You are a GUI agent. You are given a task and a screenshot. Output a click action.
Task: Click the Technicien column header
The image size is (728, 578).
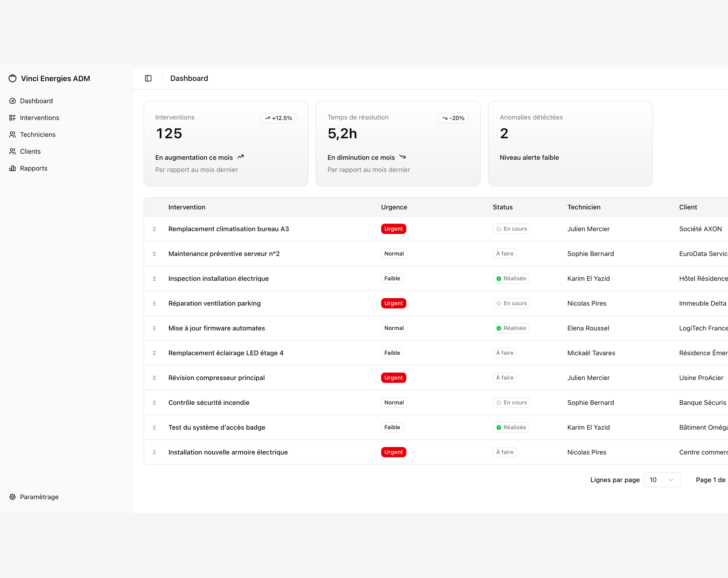[x=584, y=207]
